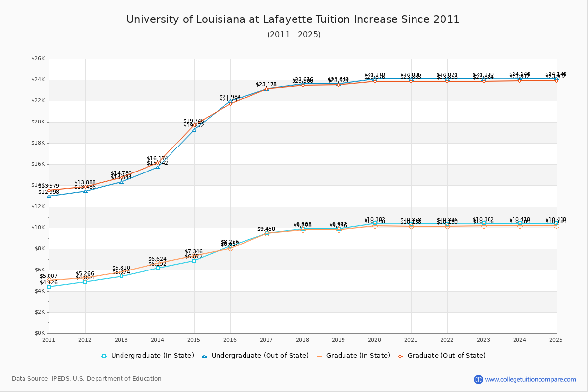The width and height of the screenshot is (588, 392).
Task: Toggle the Graduate (In-State) legend entry
Action: 353,356
